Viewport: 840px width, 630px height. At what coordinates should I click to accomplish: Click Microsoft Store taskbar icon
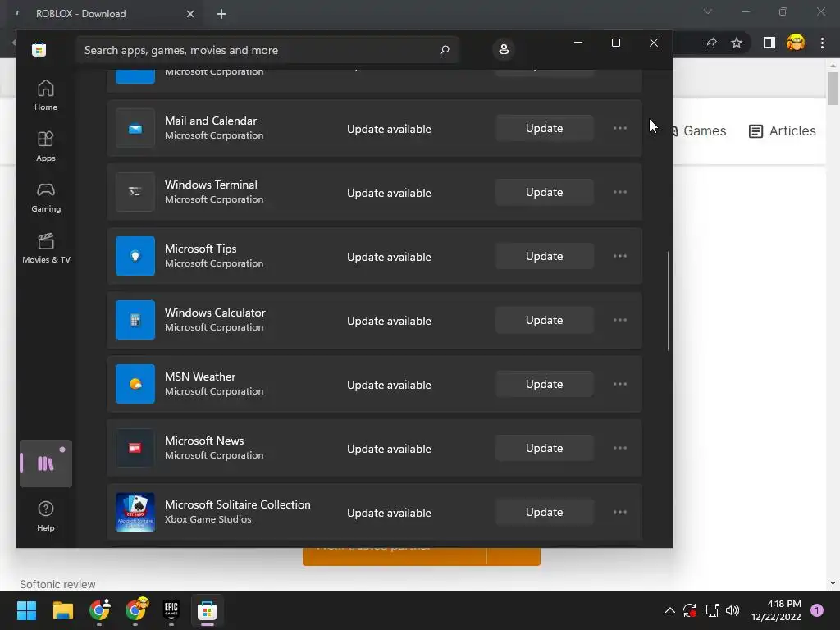pyautogui.click(x=208, y=610)
